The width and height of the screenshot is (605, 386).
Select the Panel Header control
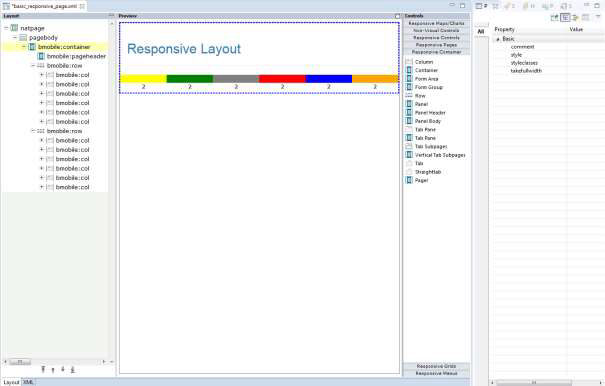coord(426,113)
